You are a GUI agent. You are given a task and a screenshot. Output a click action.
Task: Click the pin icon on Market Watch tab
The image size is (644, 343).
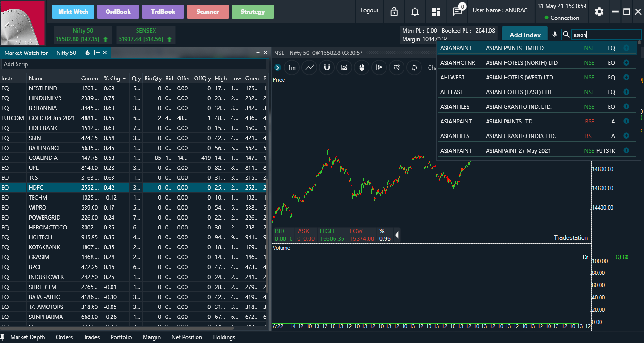tap(97, 53)
